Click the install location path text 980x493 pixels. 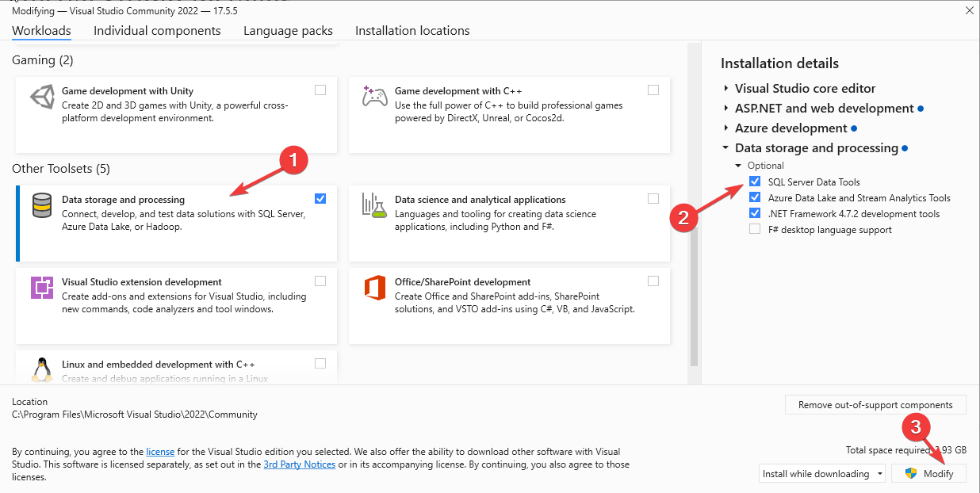(135, 415)
